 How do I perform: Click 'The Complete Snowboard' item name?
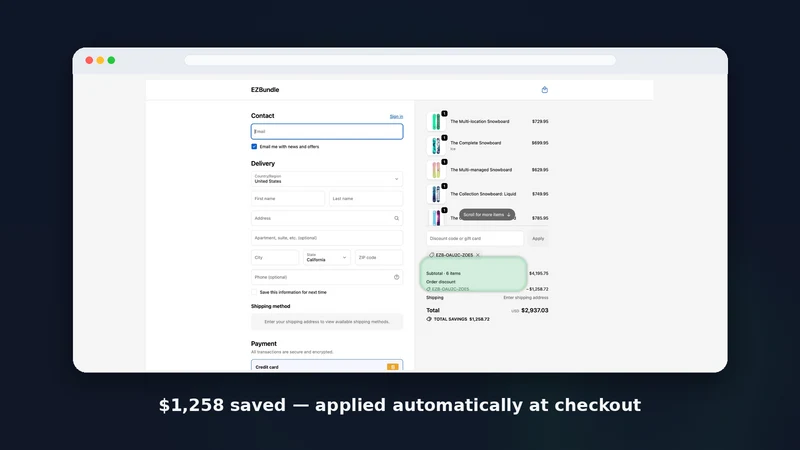pyautogui.click(x=476, y=143)
